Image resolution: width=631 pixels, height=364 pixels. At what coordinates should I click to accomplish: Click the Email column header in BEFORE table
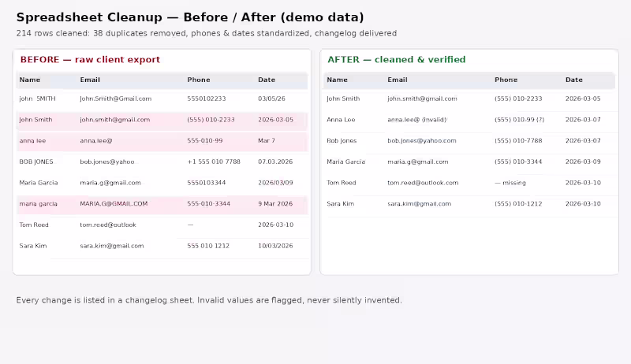coord(90,80)
